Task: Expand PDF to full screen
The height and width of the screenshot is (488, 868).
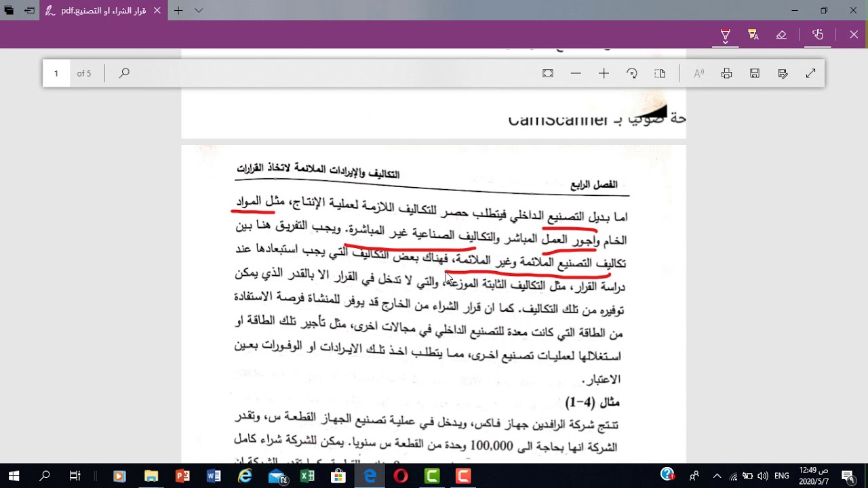Action: [x=811, y=73]
